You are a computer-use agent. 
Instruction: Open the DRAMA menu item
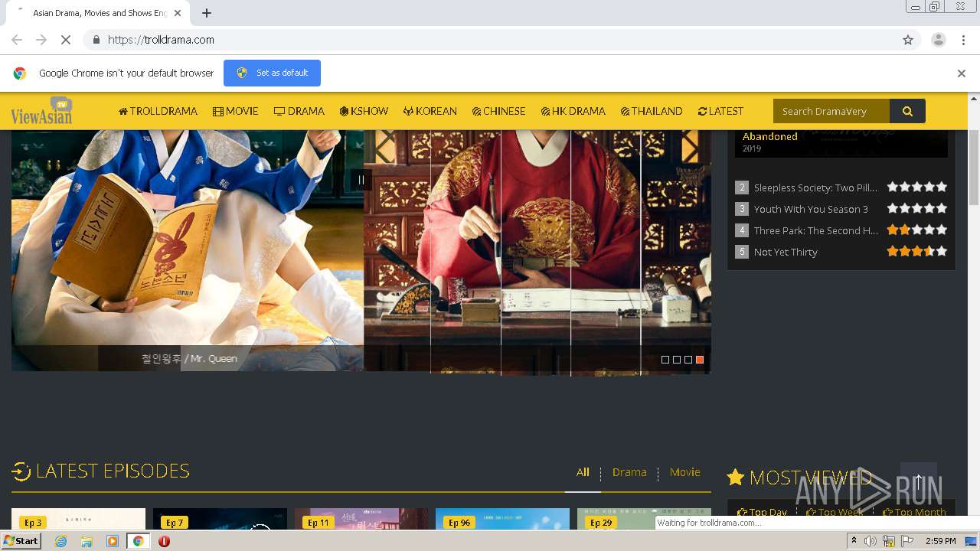point(299,111)
